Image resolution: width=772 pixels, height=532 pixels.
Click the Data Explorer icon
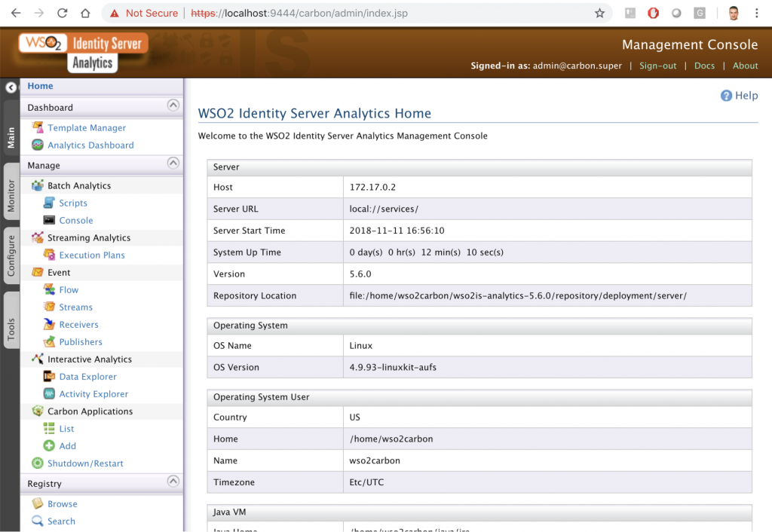tap(49, 377)
